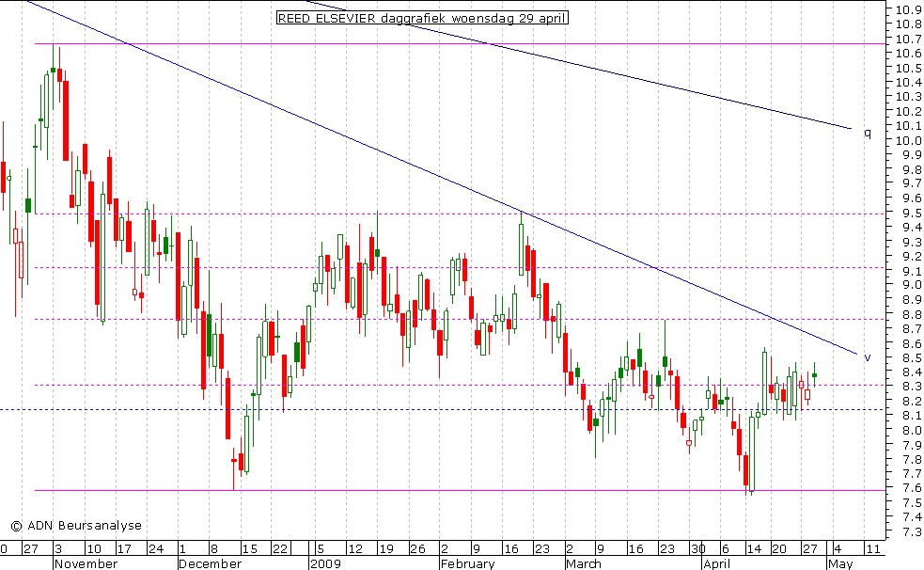The image size is (924, 570).
Task: Click the 'March' month label
Action: click(584, 563)
